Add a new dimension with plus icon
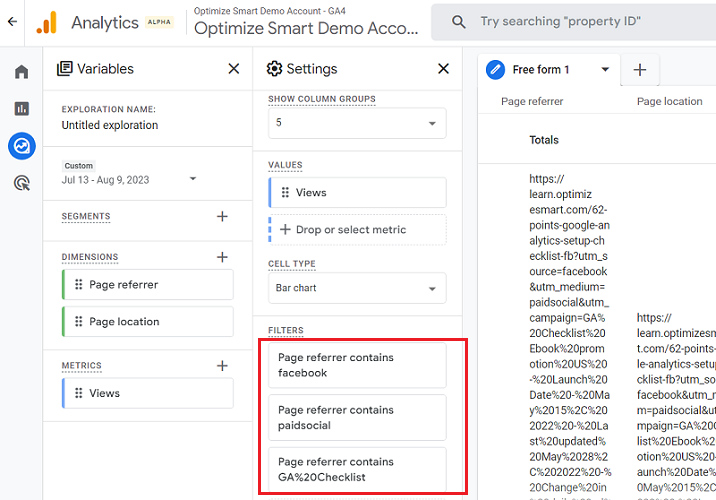Viewport: 716px width, 500px height. 222,257
